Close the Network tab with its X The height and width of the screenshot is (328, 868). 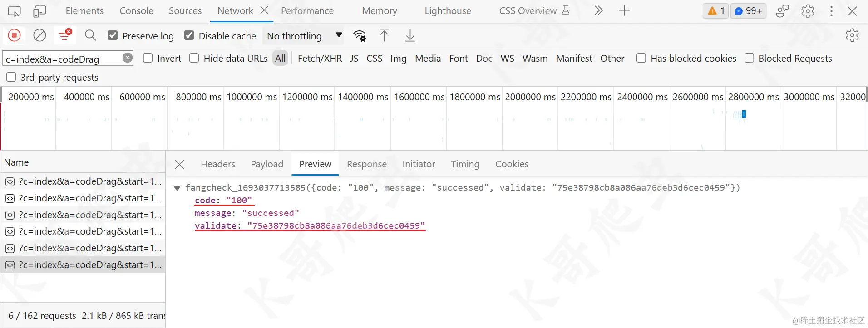tap(264, 10)
